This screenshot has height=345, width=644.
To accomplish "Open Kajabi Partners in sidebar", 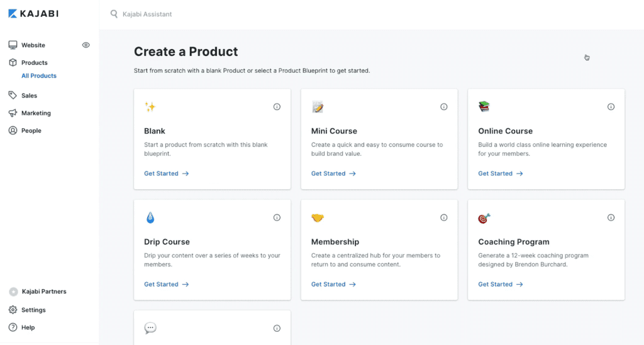I will click(44, 292).
